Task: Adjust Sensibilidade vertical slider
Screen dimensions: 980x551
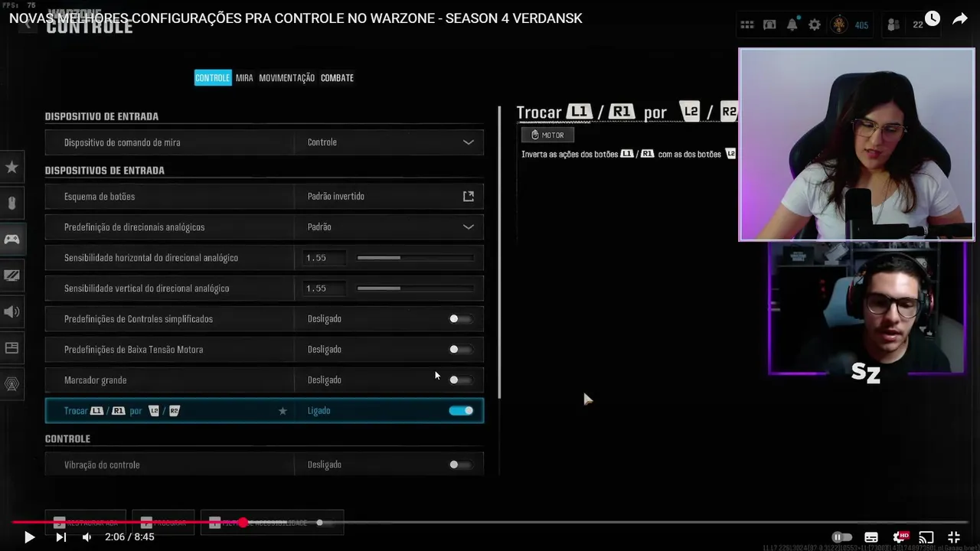Action: pos(416,289)
